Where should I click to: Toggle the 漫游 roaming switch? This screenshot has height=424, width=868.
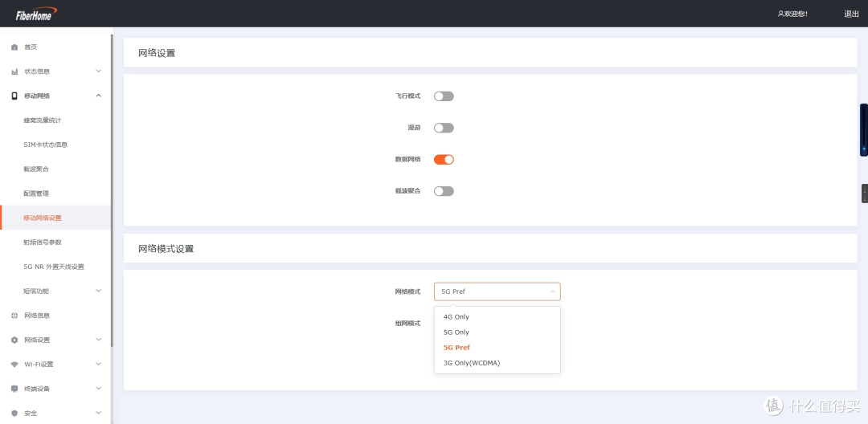tap(444, 128)
